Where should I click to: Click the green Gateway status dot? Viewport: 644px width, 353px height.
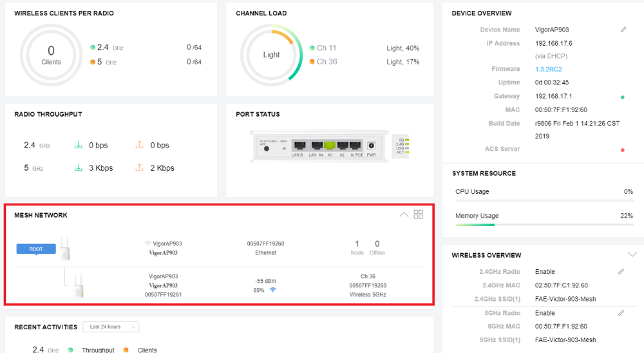point(623,97)
